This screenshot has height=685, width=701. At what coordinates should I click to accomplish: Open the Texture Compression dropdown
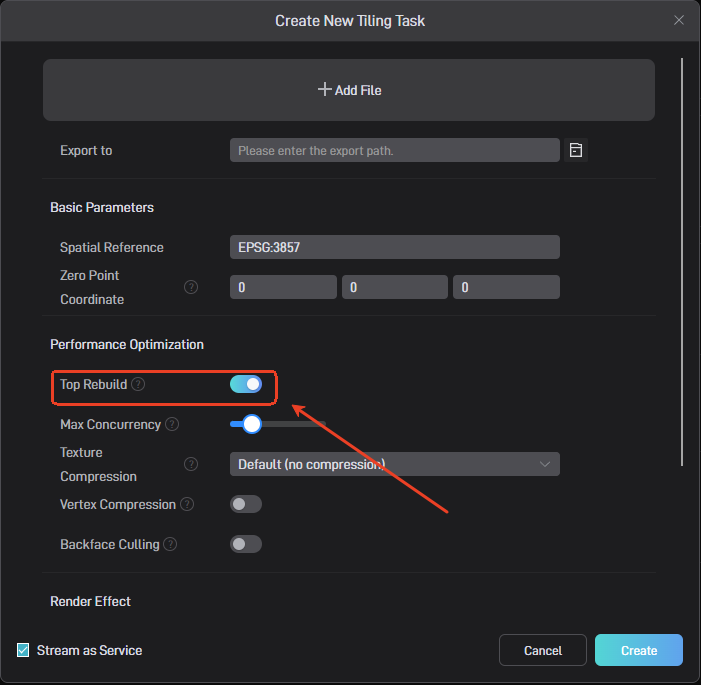coord(394,464)
